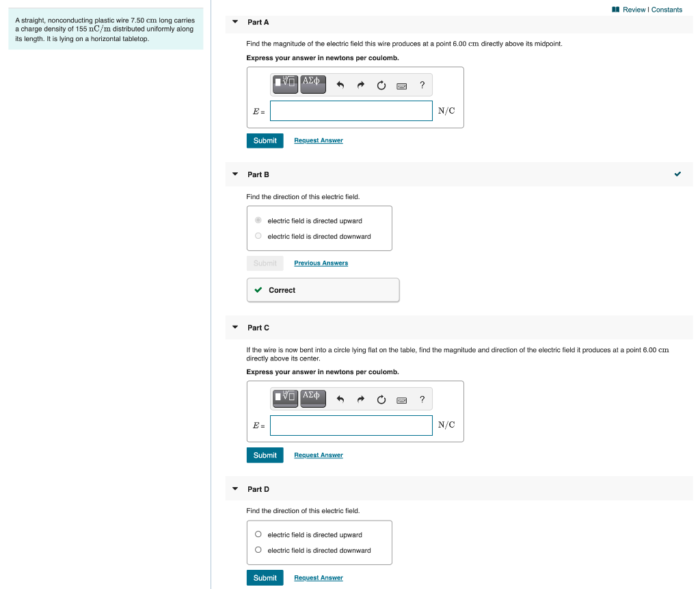Open the keyboard shortcuts icon in Part A
700x589 pixels.
[x=402, y=85]
